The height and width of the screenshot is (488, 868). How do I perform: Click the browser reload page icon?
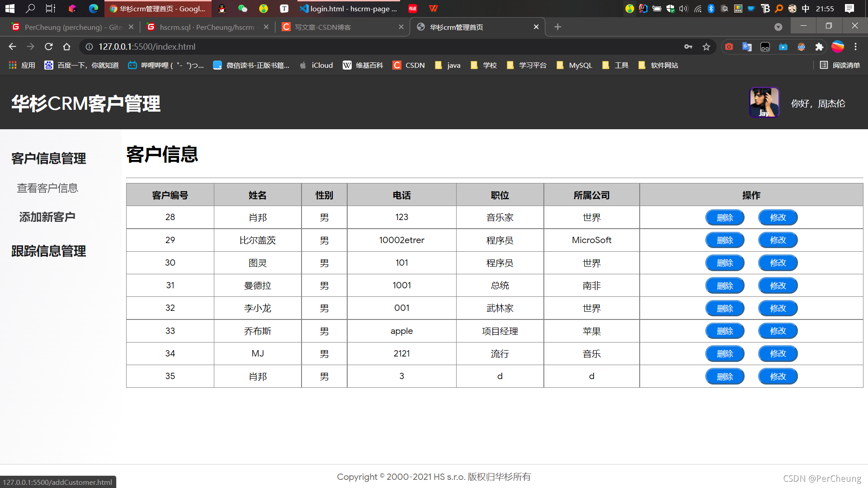pyautogui.click(x=49, y=47)
